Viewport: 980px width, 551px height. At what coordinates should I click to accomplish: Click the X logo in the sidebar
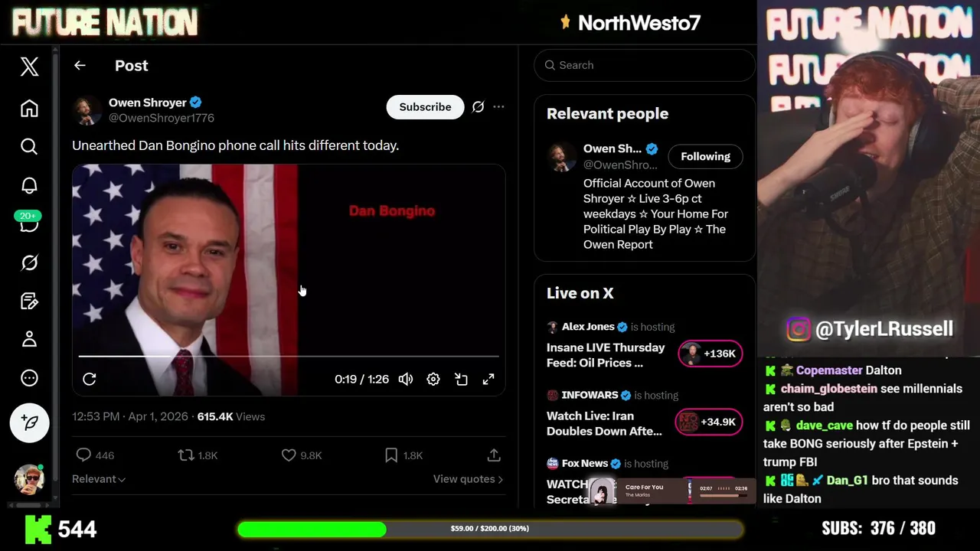coord(29,67)
